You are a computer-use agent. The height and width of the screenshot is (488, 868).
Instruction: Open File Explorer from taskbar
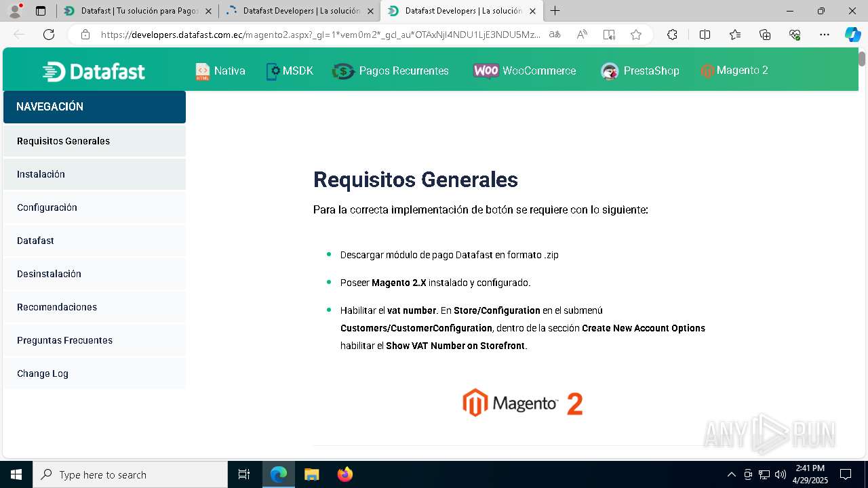tap(311, 474)
